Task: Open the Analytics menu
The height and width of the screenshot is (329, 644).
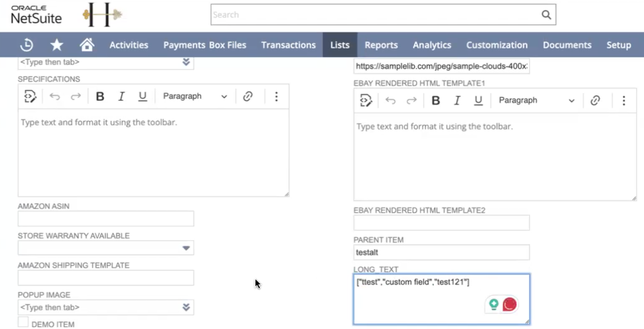Action: click(x=432, y=45)
